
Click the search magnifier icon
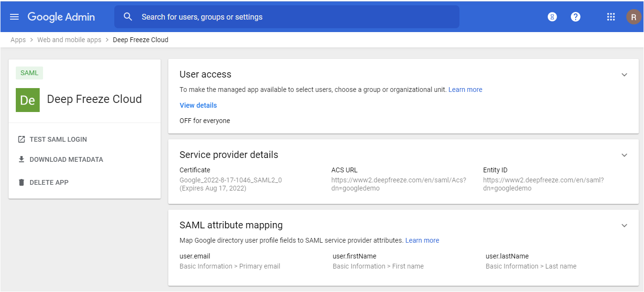click(x=128, y=17)
